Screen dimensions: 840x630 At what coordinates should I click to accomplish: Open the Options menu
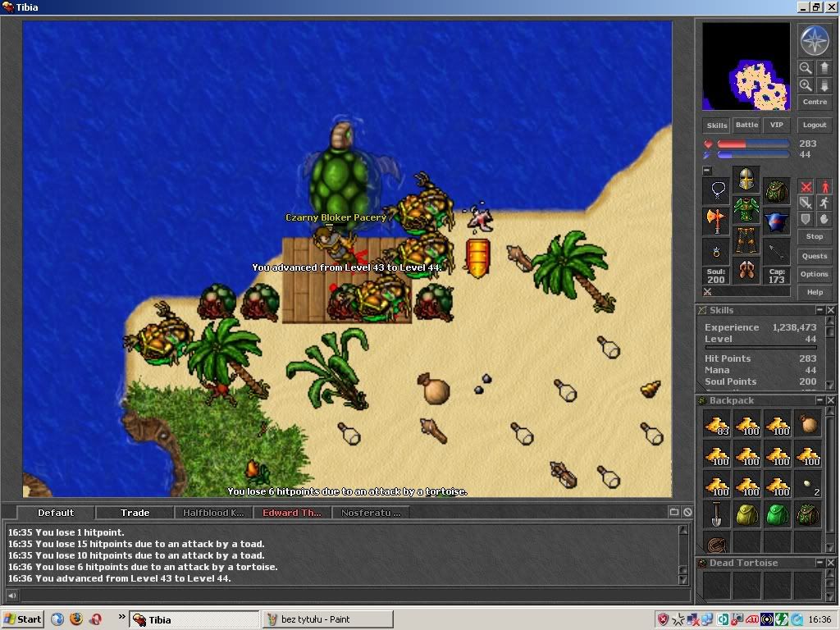[x=815, y=274]
